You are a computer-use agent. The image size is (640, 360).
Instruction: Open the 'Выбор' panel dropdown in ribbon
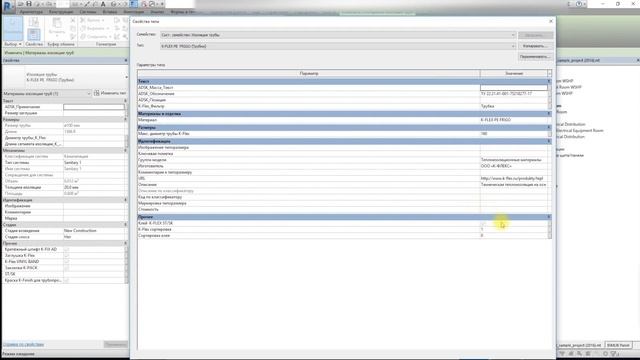(x=13, y=44)
